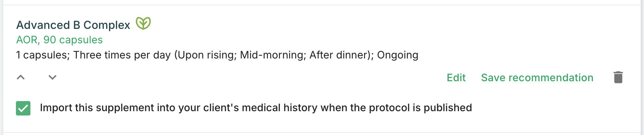
Task: Click the AOR brand green subtitle text
Action: 59,40
